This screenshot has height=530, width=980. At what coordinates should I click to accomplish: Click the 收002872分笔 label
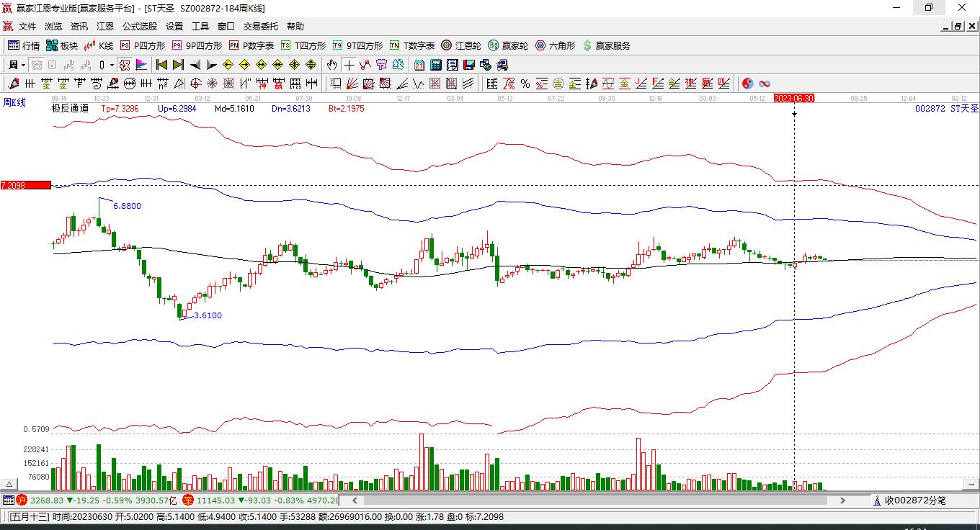914,500
